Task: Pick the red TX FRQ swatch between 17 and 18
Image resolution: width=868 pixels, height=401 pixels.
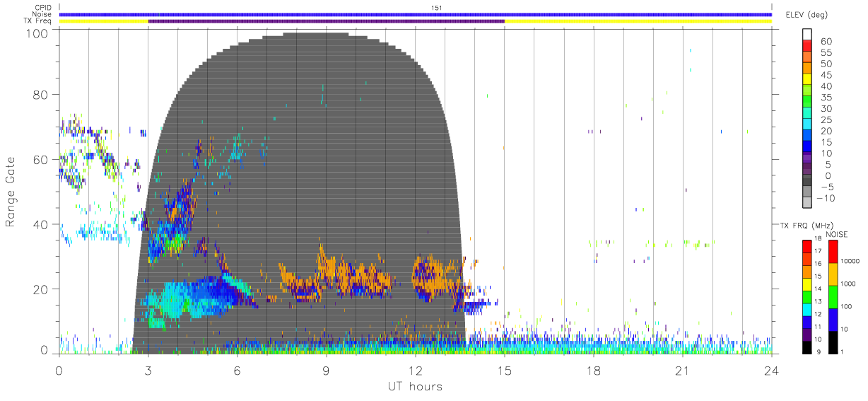Action: [x=807, y=246]
